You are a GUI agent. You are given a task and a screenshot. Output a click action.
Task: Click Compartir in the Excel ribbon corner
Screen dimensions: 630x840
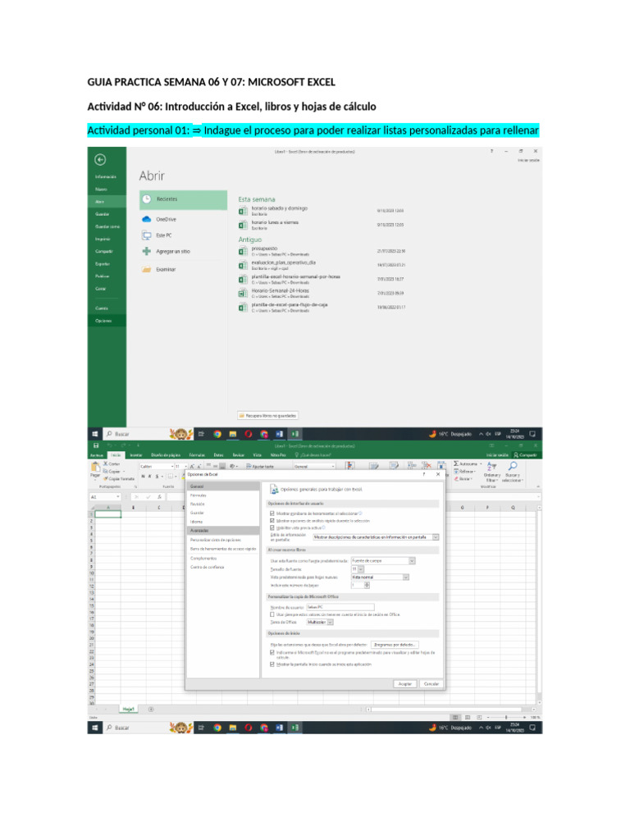525,454
